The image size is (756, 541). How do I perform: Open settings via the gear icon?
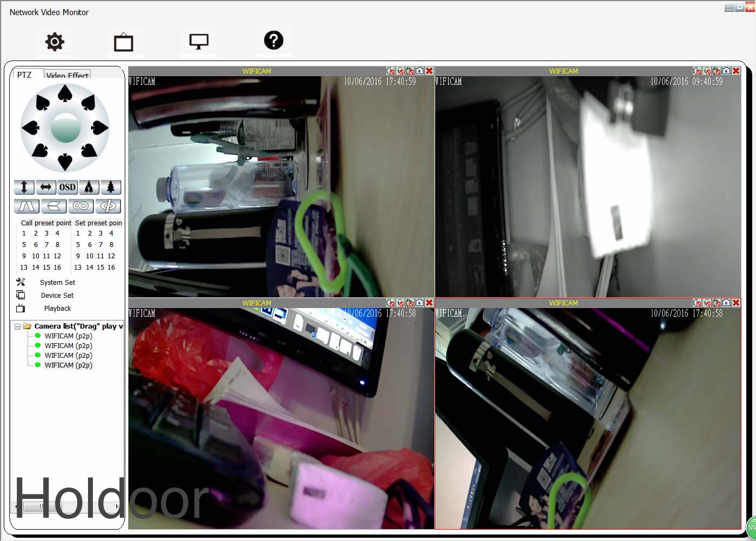pyautogui.click(x=55, y=42)
